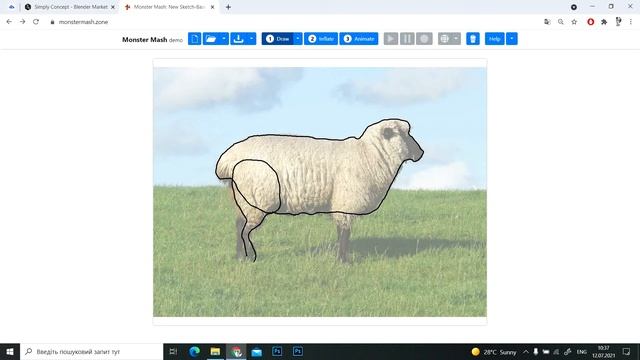Click the red Opera extension icon
The height and width of the screenshot is (360, 640).
point(591,22)
